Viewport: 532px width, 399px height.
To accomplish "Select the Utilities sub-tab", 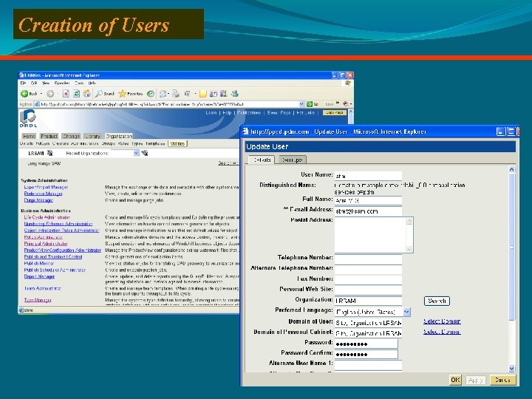I will tap(177, 143).
